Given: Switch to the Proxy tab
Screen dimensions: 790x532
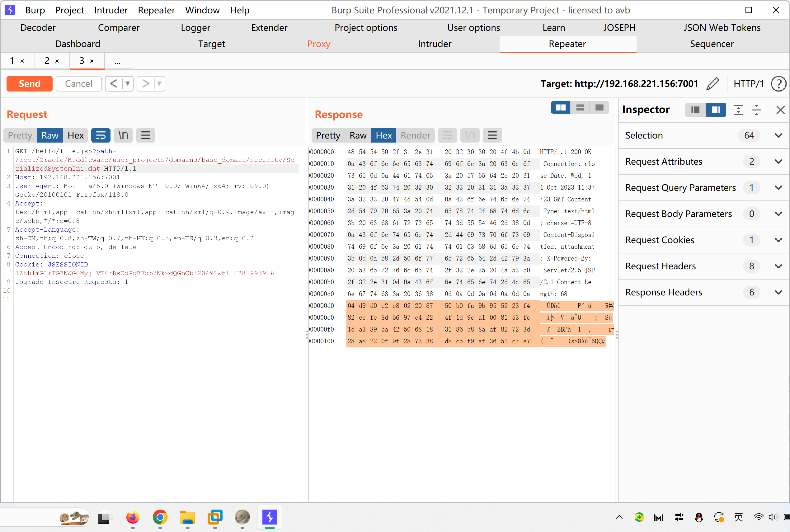Looking at the screenshot, I should [x=318, y=44].
